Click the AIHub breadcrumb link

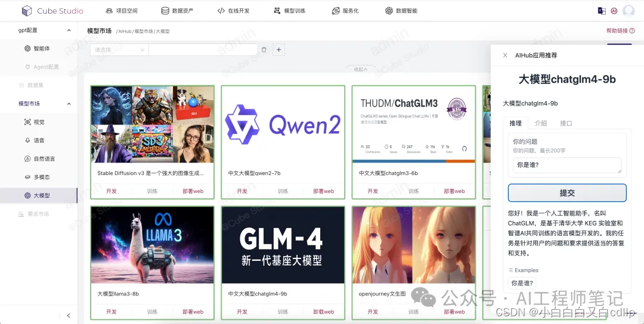pos(125,31)
